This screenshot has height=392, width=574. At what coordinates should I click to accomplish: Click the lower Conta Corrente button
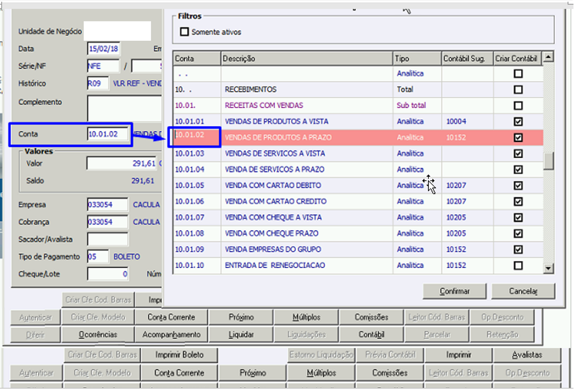pyautogui.click(x=179, y=373)
